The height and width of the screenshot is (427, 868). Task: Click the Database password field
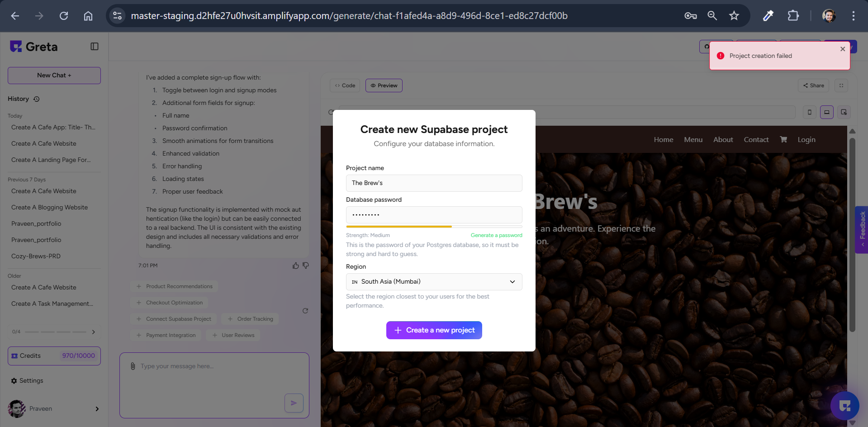tap(434, 215)
